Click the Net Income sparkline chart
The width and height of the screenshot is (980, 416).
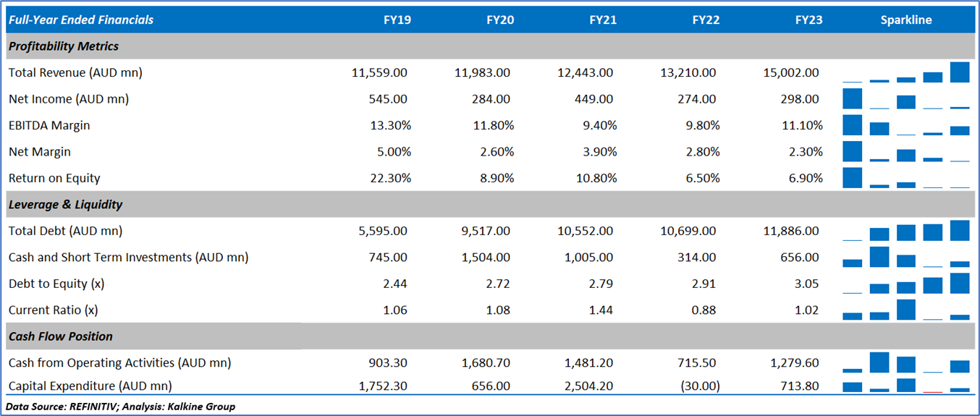pos(906,99)
